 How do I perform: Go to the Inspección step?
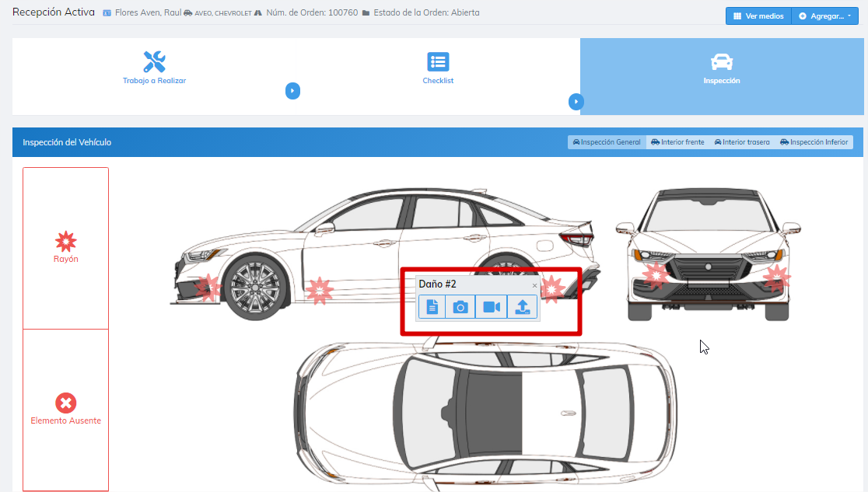tap(721, 68)
